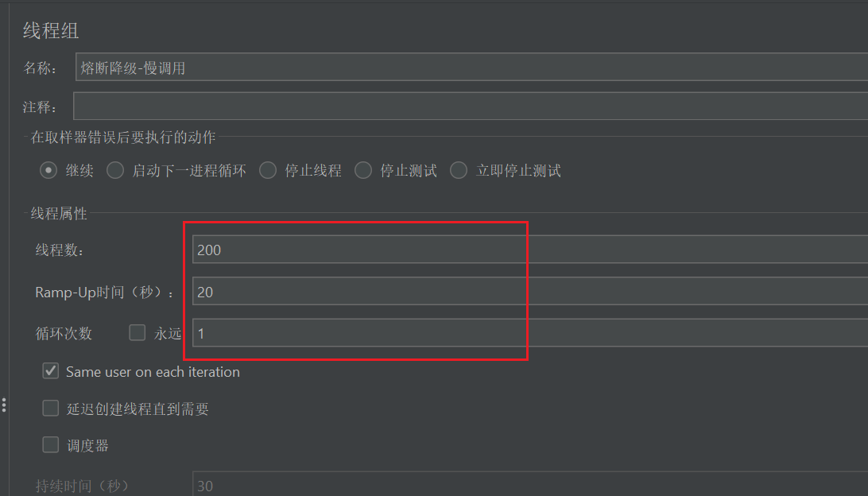Click the 线程组 panel heading
This screenshot has width=868, height=496.
[51, 32]
